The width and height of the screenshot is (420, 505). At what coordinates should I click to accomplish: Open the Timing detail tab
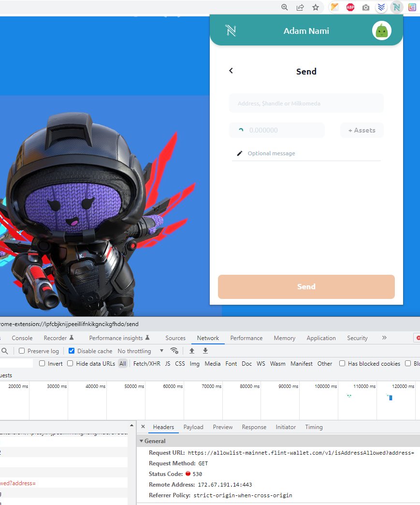tap(314, 427)
